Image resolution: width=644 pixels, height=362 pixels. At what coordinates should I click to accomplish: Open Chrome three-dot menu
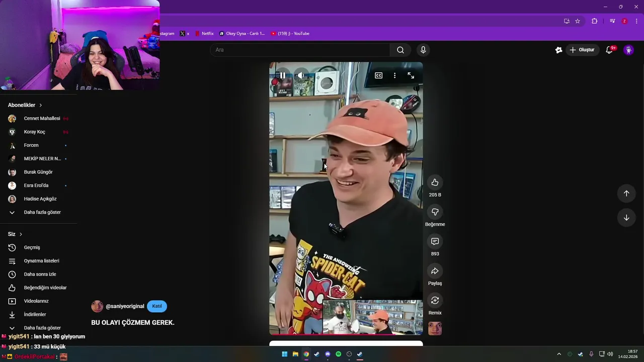tap(637, 21)
